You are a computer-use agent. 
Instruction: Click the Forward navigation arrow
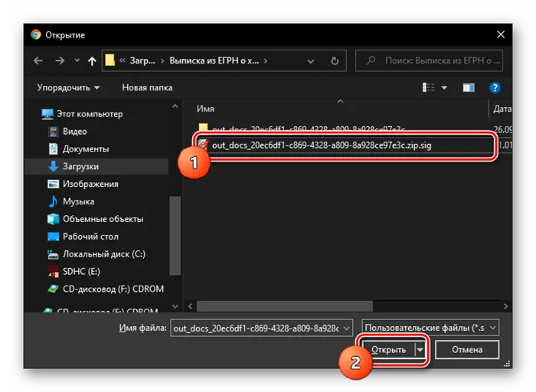[60, 60]
